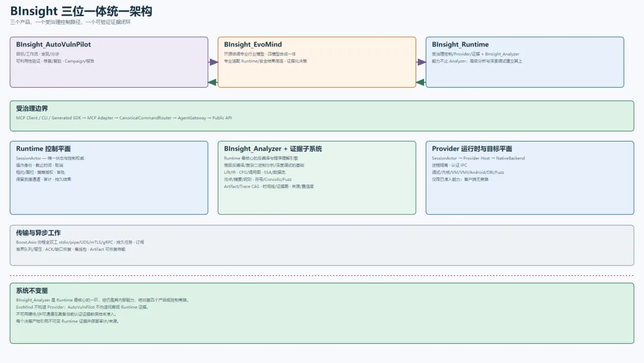Select the 'Runtime 控制平面' heading

tap(44, 149)
